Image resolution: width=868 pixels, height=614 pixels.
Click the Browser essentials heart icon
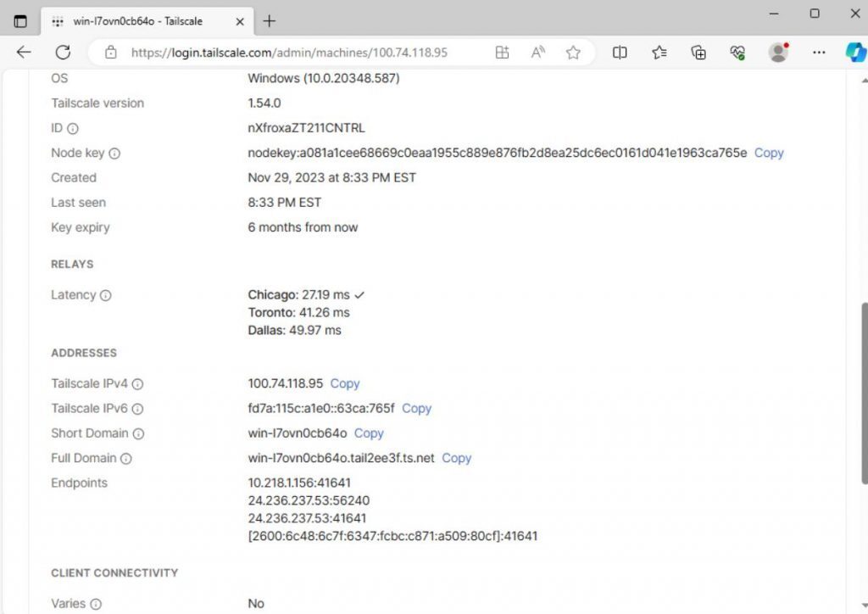tap(737, 52)
